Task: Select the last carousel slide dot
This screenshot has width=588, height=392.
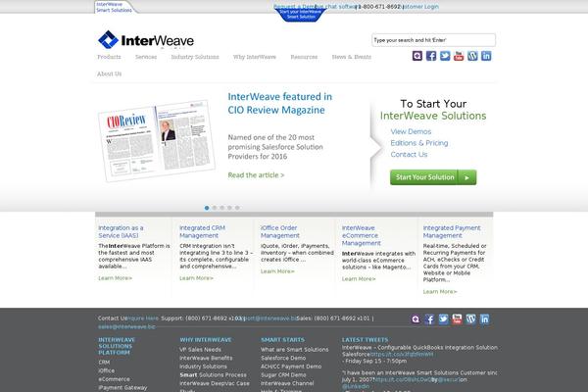Action: (x=236, y=208)
